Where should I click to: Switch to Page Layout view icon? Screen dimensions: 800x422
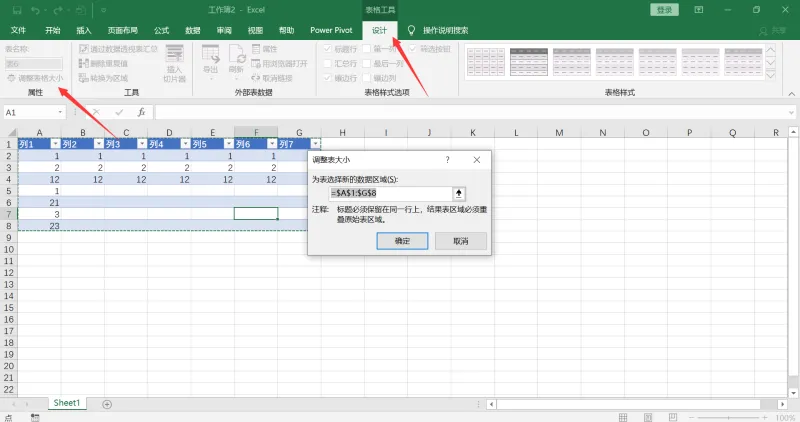click(x=648, y=417)
